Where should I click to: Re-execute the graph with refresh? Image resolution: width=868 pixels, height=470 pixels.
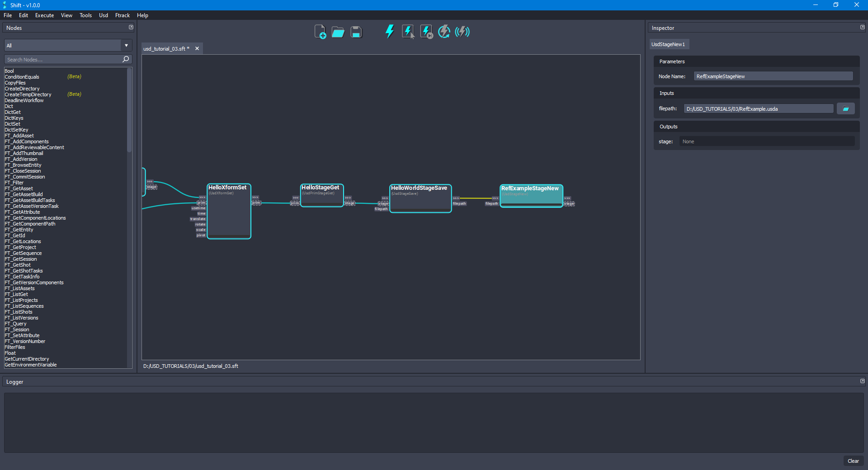[x=444, y=32]
